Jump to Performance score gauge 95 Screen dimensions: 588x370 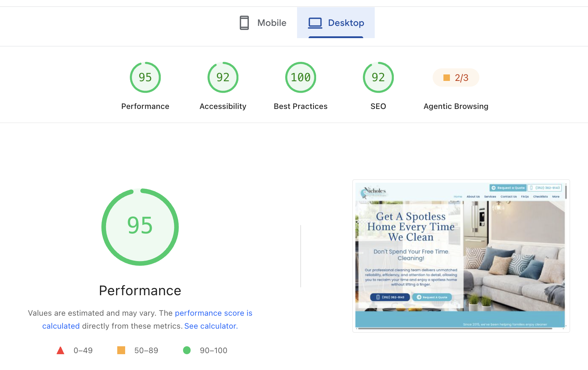(x=145, y=77)
